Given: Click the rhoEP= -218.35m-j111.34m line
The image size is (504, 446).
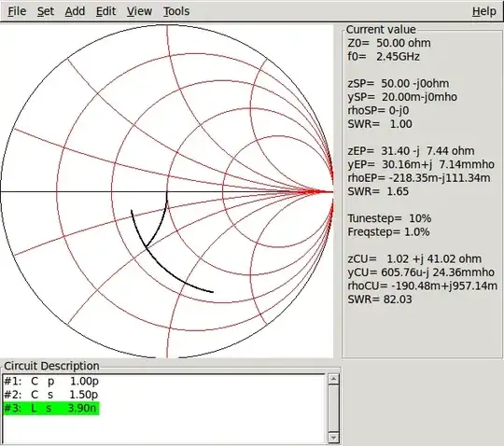Looking at the screenshot, I should coord(419,178).
